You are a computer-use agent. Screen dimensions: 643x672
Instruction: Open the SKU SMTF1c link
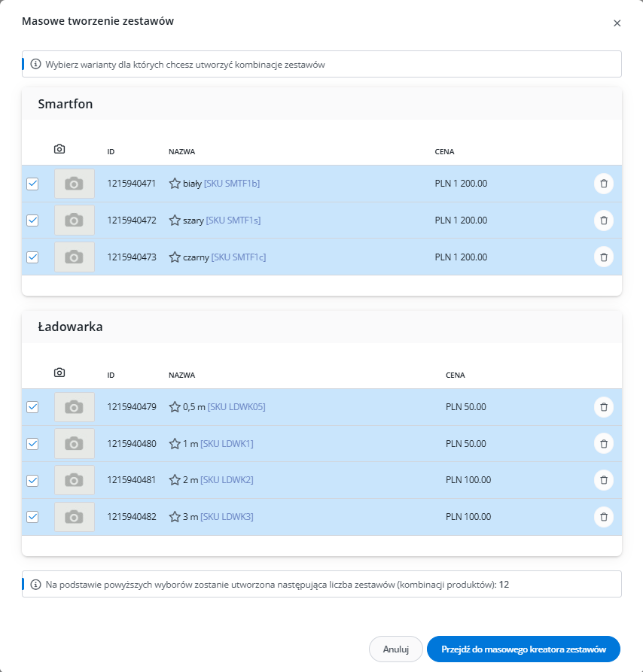pyautogui.click(x=239, y=257)
